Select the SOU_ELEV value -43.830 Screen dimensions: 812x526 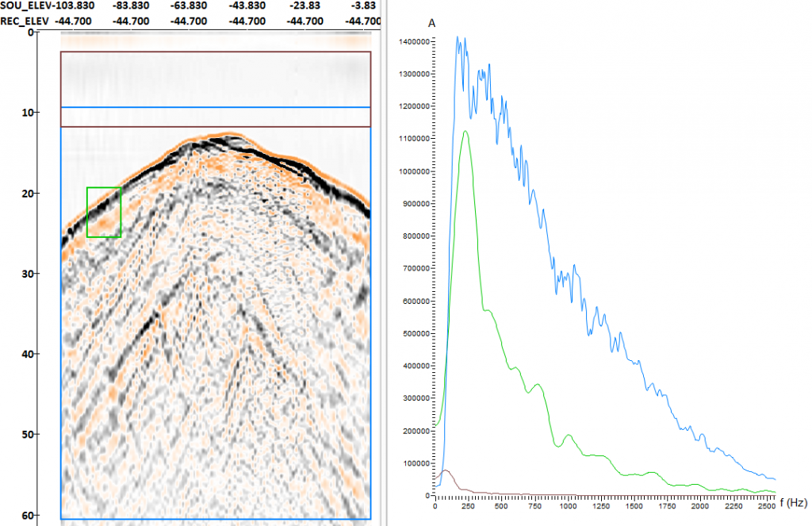point(247,6)
